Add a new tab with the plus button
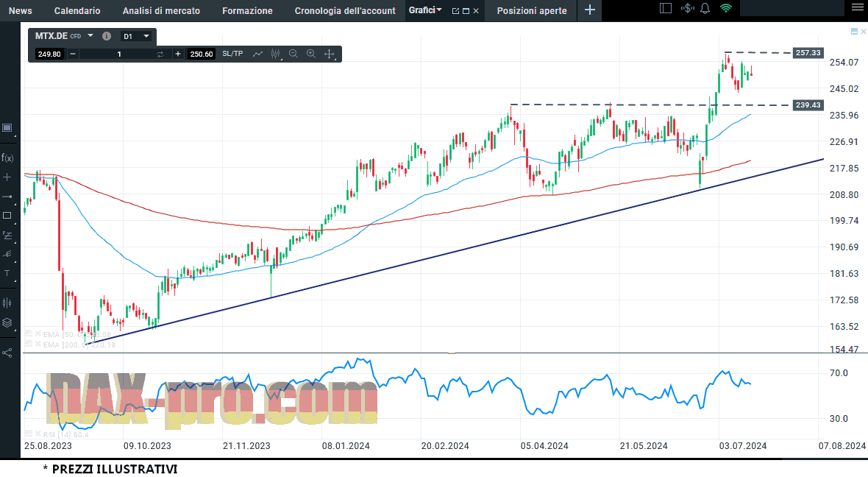Viewport: 868px width, 477px height. pyautogui.click(x=589, y=10)
